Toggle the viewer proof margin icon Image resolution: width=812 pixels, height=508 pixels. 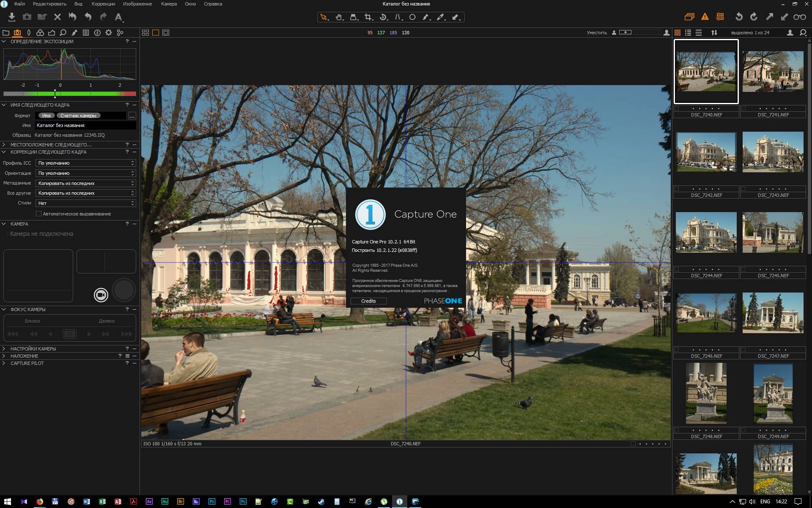166,33
